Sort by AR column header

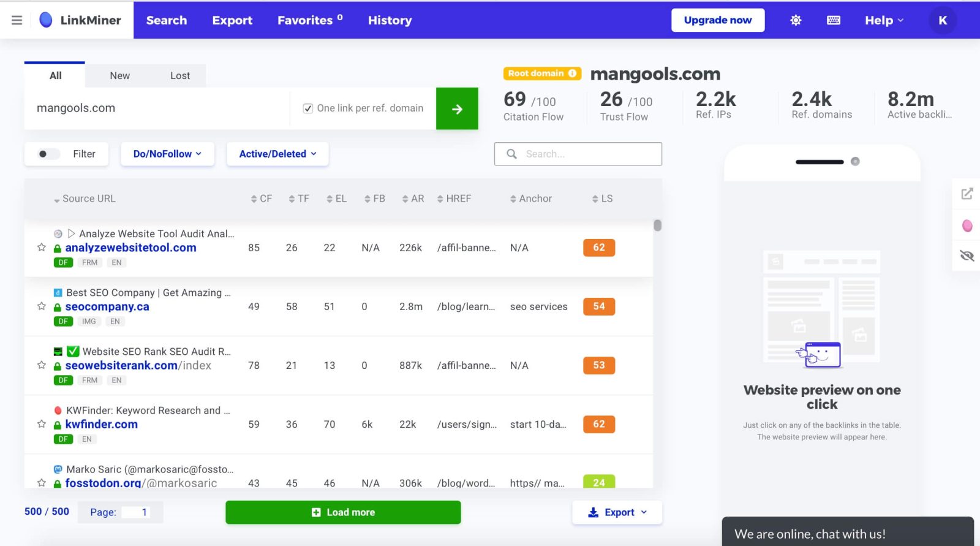[x=413, y=199]
